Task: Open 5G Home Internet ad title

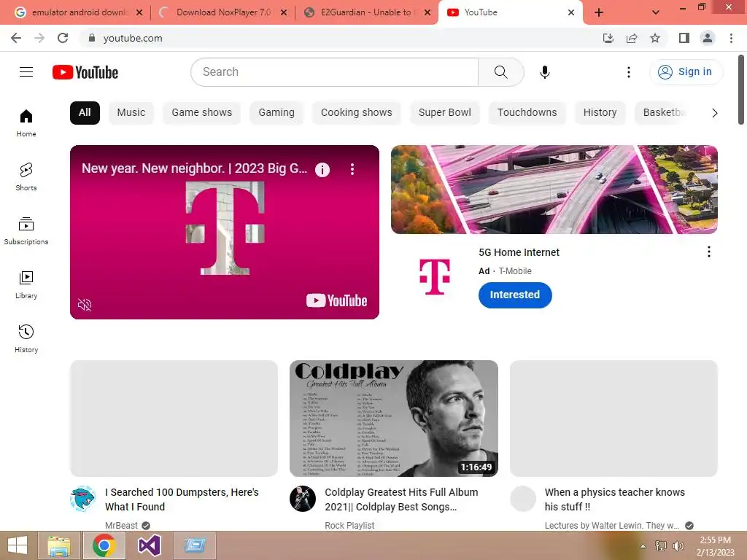Action: (519, 252)
